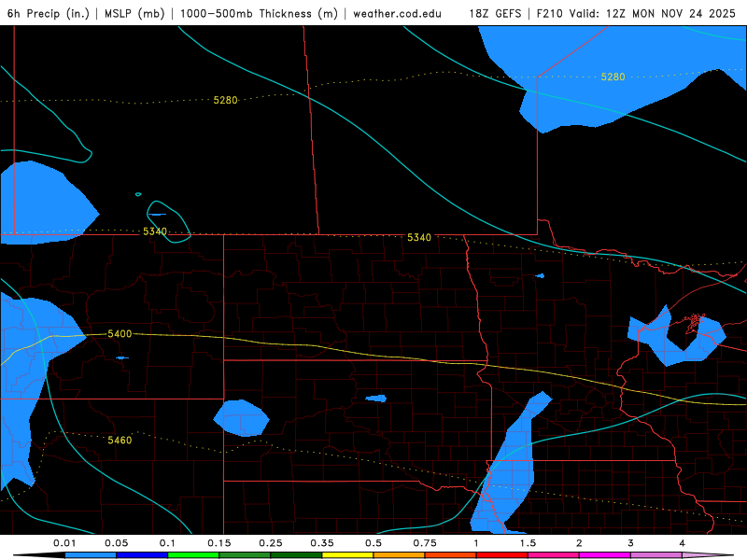Click the violet 3–4 legend swatch

656,555
